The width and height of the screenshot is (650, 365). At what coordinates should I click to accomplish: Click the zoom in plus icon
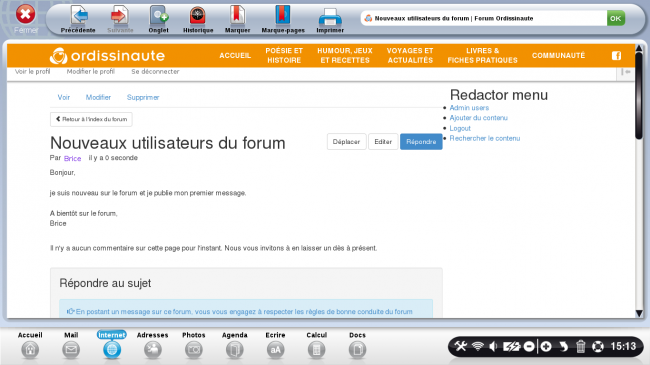click(x=546, y=346)
